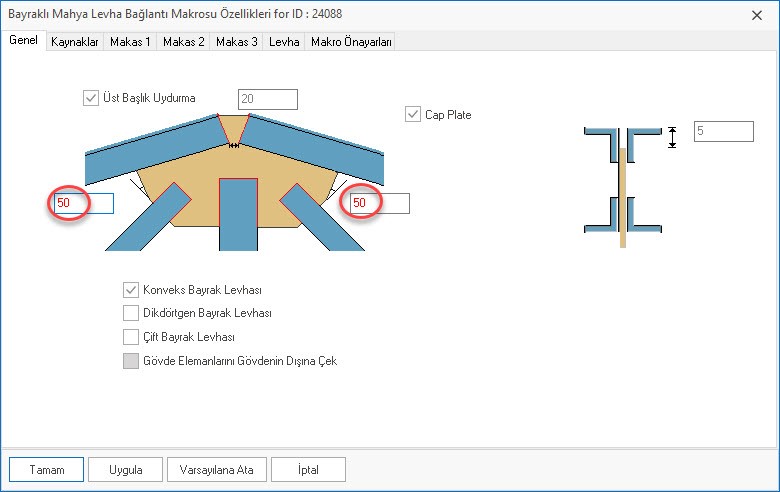Click Varsayılana Ata button
The image size is (780, 492).
pyautogui.click(x=217, y=470)
